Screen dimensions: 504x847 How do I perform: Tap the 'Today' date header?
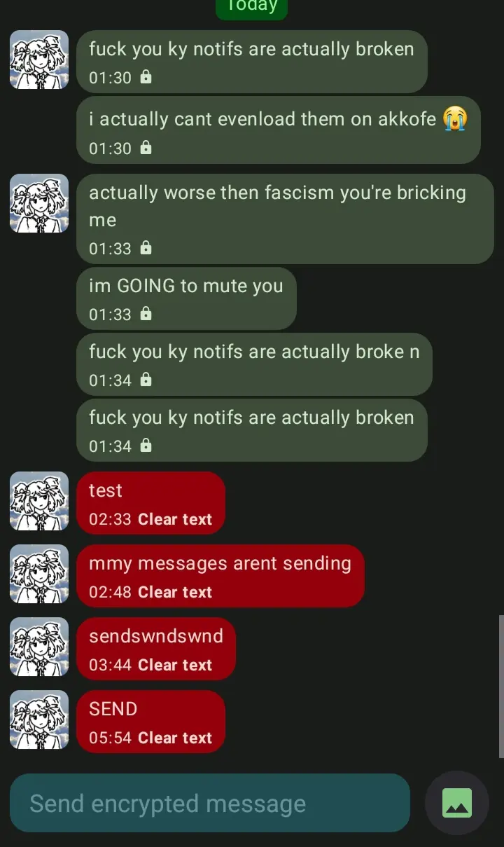tap(252, 7)
